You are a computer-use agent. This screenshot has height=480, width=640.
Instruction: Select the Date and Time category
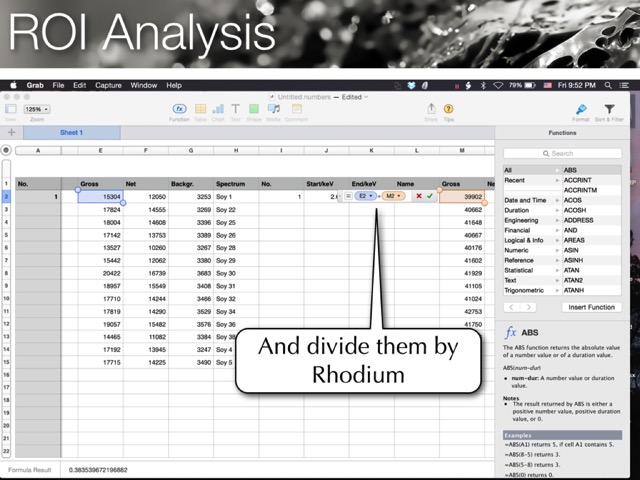(525, 200)
